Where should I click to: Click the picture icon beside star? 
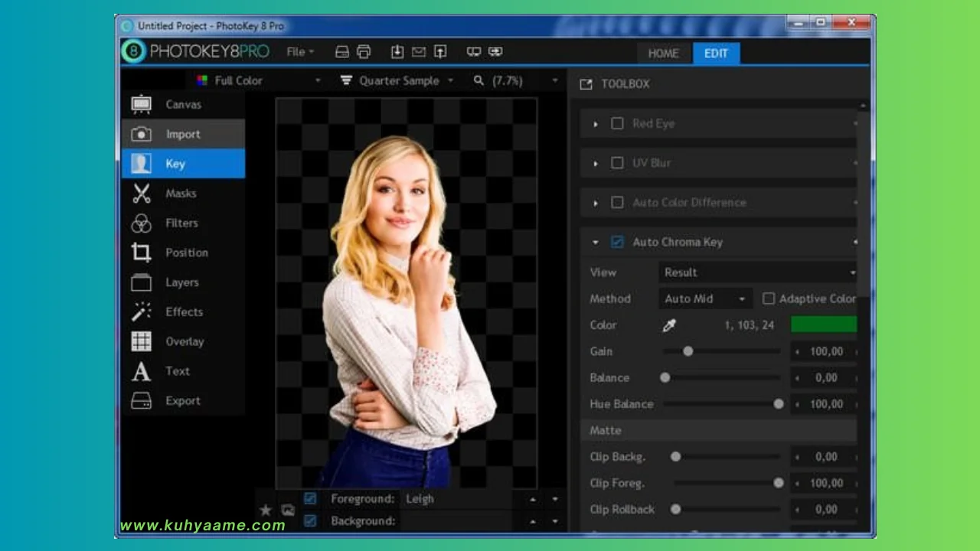click(x=288, y=510)
